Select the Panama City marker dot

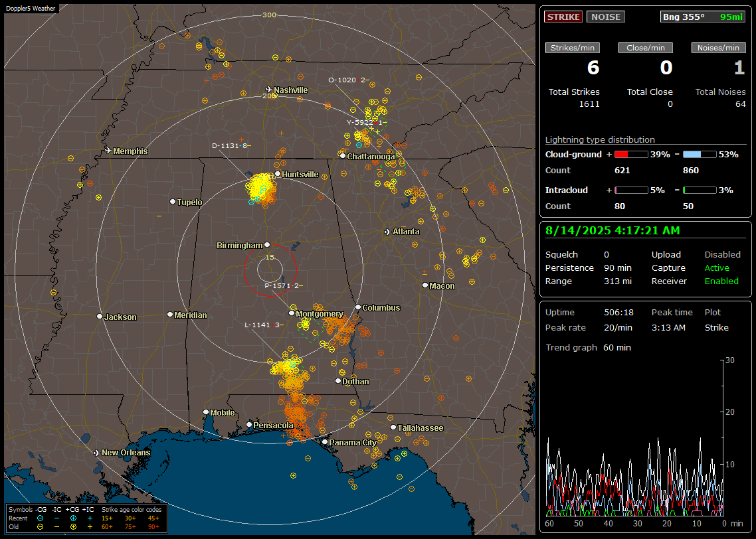[325, 441]
